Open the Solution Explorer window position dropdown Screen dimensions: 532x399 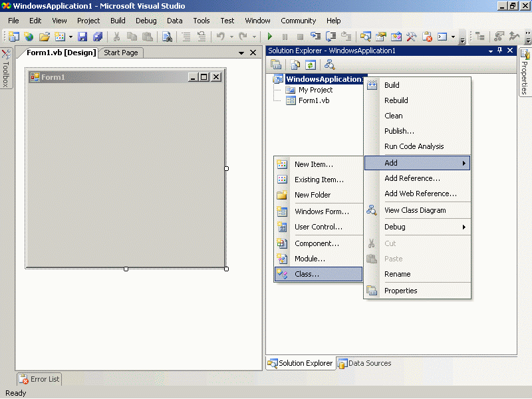click(x=491, y=51)
